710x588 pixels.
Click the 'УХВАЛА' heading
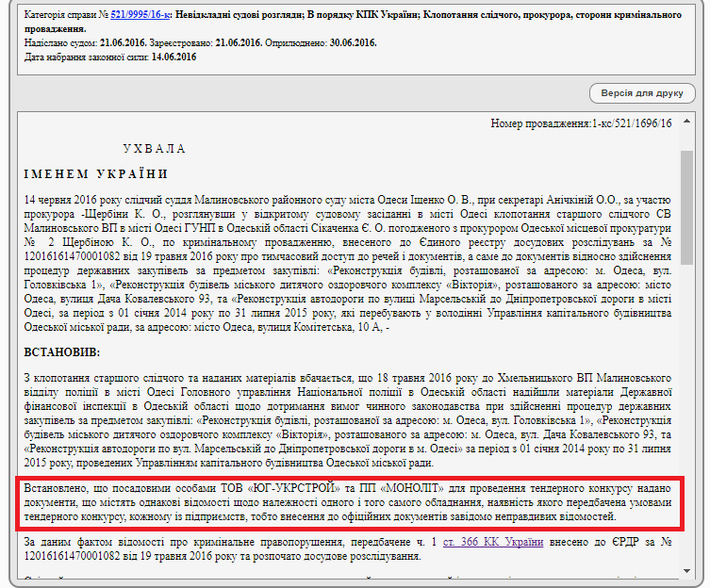pos(155,149)
